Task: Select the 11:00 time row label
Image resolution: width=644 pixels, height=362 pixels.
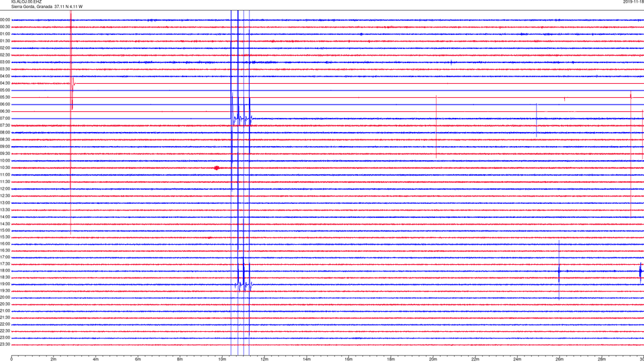Action: tap(5, 175)
